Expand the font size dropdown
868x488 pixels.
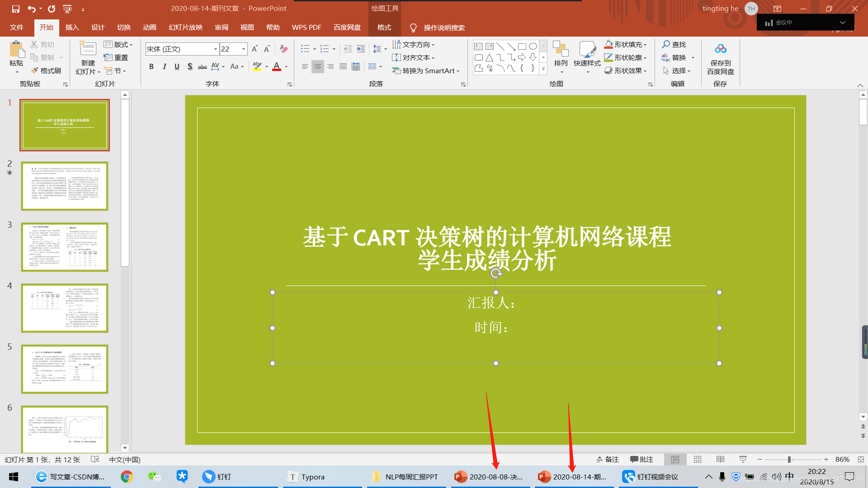(x=244, y=49)
